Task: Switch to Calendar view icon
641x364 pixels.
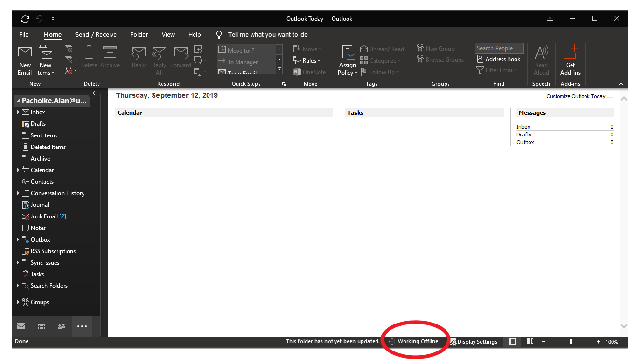Action: [42, 326]
